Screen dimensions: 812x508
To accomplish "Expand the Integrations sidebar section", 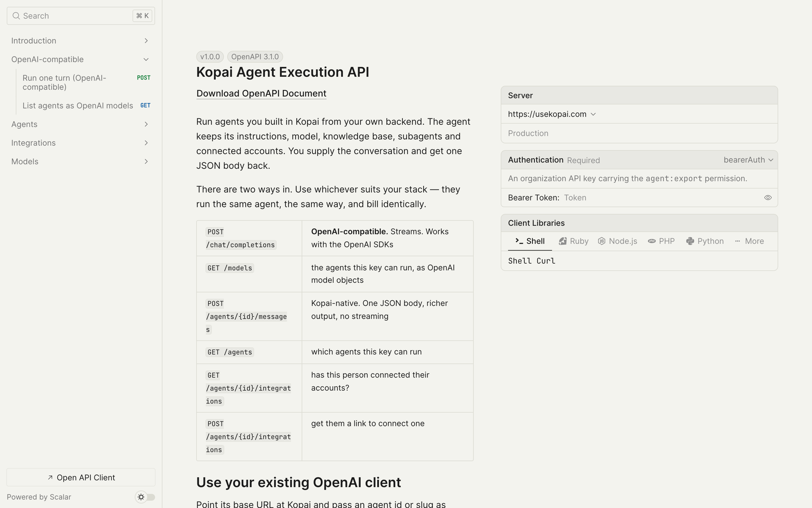I will tap(146, 143).
